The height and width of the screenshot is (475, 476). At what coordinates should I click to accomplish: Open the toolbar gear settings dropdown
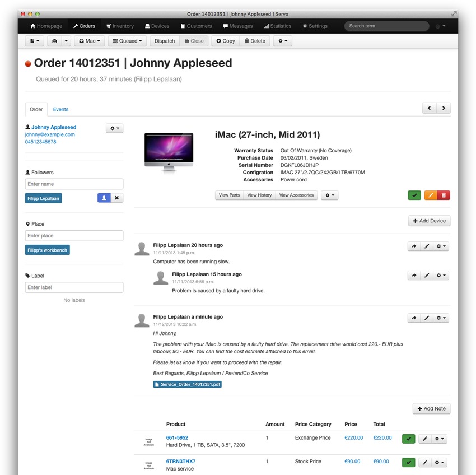click(x=283, y=41)
